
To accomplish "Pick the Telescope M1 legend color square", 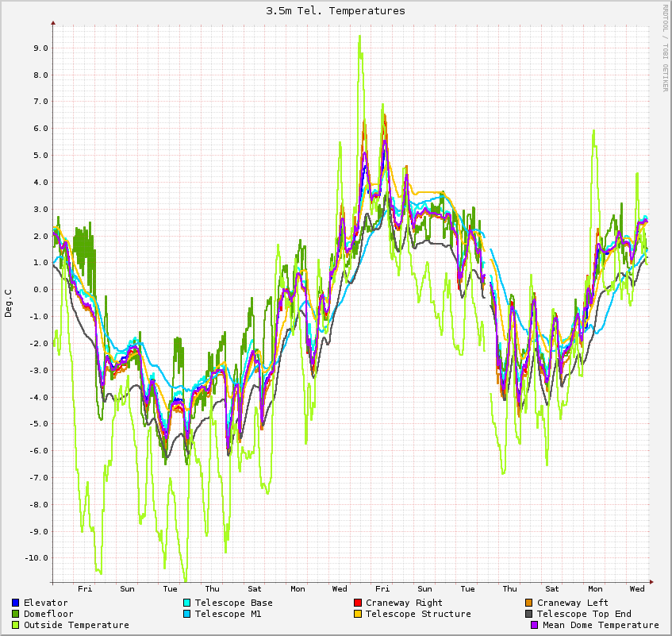I will pos(187,614).
